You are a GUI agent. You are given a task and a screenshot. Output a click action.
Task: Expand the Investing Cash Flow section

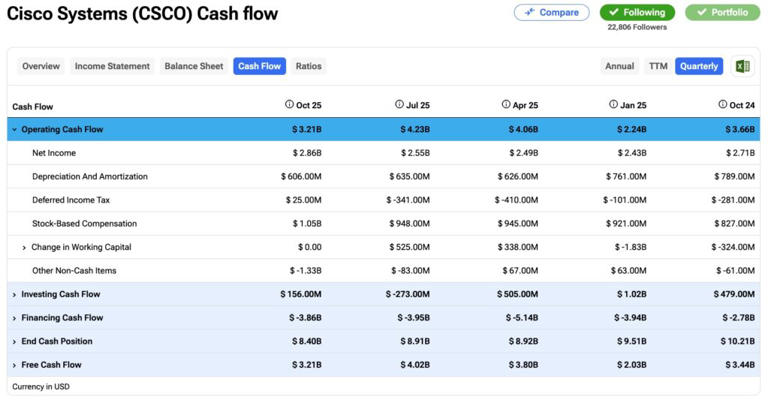14,295
